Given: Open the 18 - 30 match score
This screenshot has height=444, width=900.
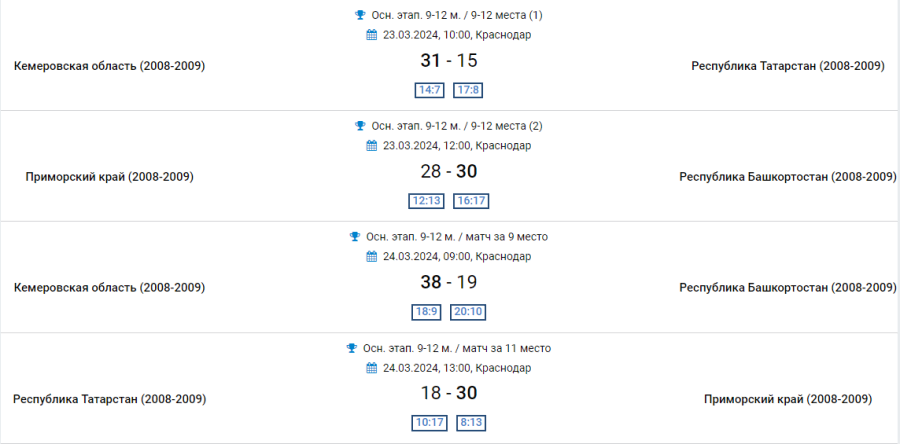Looking at the screenshot, I should (x=449, y=393).
